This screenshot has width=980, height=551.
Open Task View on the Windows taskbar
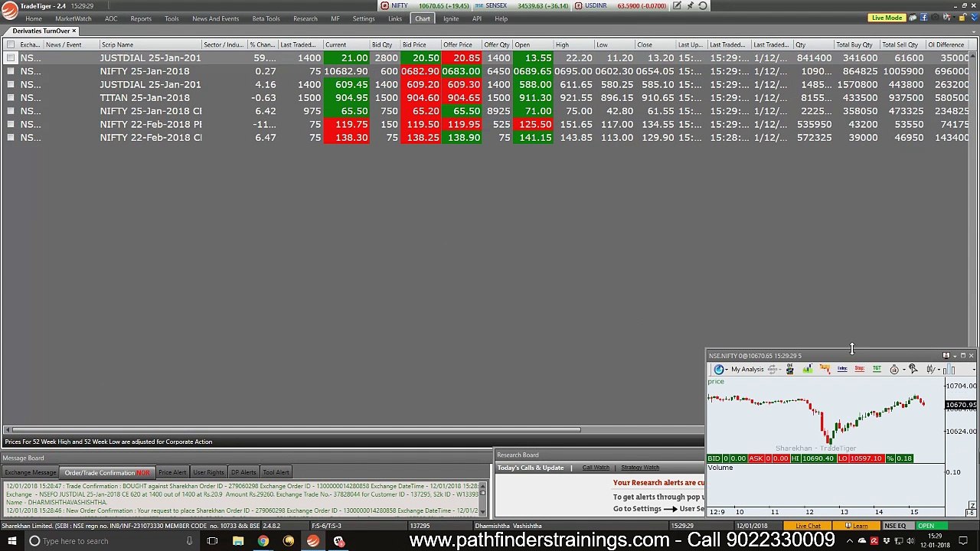click(212, 541)
